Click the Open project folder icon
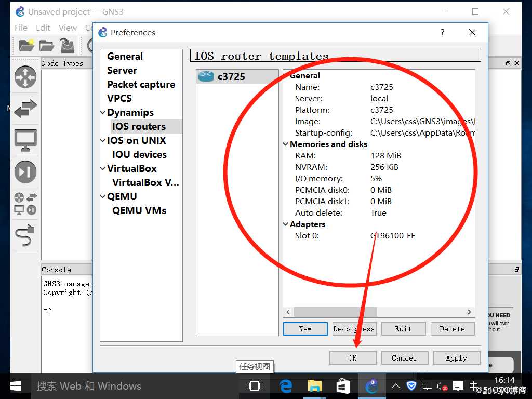 click(x=46, y=45)
